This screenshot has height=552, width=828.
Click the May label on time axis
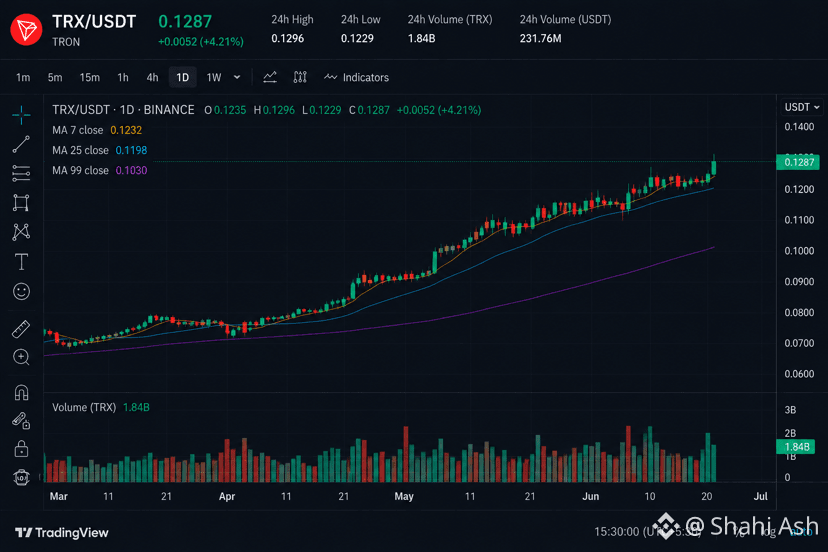point(404,497)
